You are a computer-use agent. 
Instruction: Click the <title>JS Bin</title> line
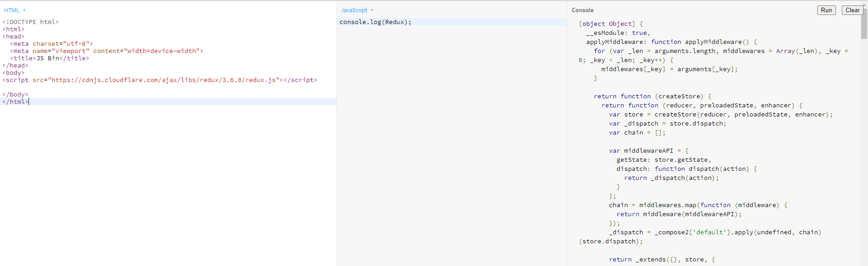click(50, 58)
